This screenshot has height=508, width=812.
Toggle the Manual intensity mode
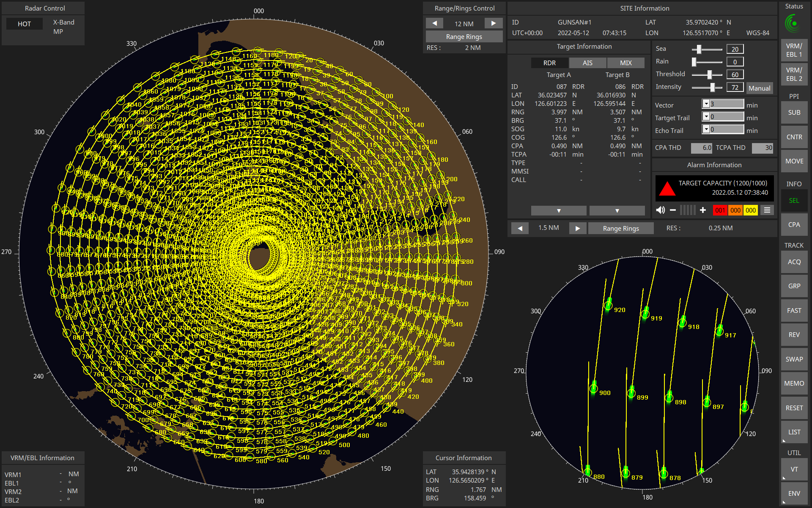pos(759,88)
